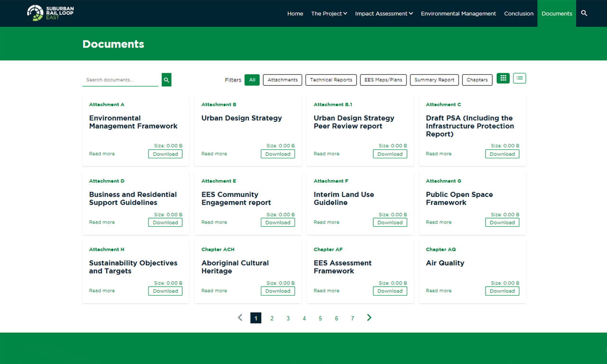Go to next page arrow
The height and width of the screenshot is (364, 607).
coord(369,318)
